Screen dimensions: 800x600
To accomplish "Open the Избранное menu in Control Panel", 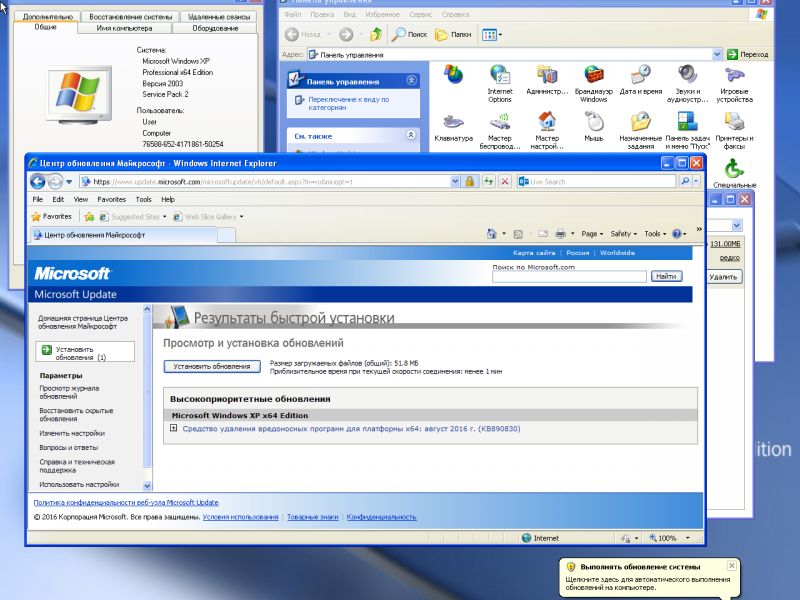I will pyautogui.click(x=382, y=14).
